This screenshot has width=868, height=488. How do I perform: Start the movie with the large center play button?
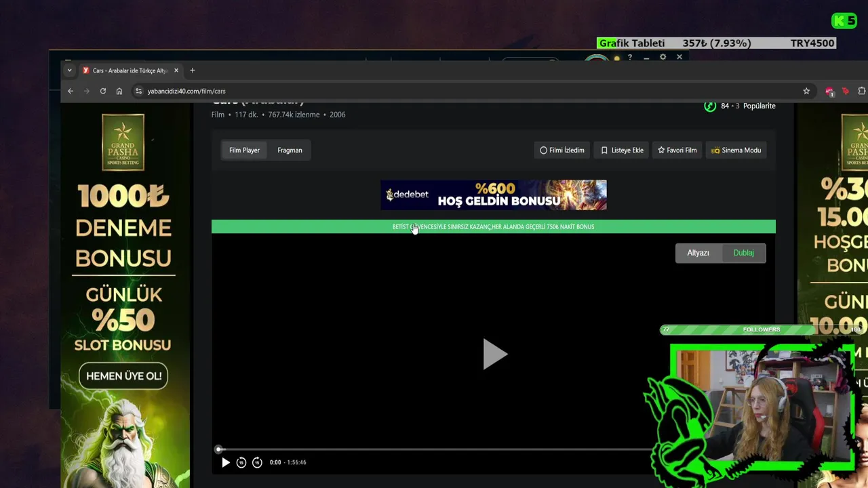[x=494, y=354]
